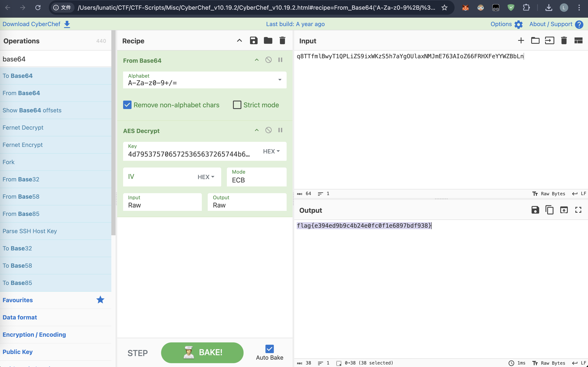
Task: Toggle the Auto Bake checkbox
Action: (x=269, y=349)
